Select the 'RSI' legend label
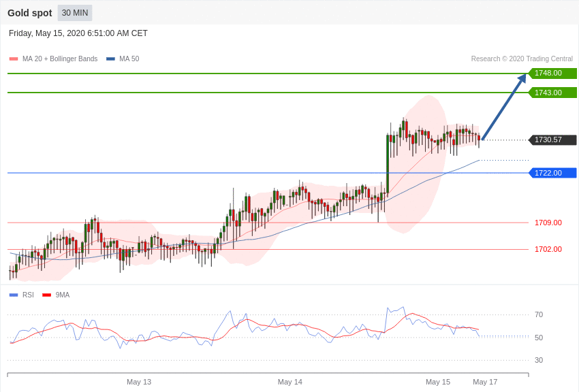This screenshot has height=392, width=579. tap(28, 295)
